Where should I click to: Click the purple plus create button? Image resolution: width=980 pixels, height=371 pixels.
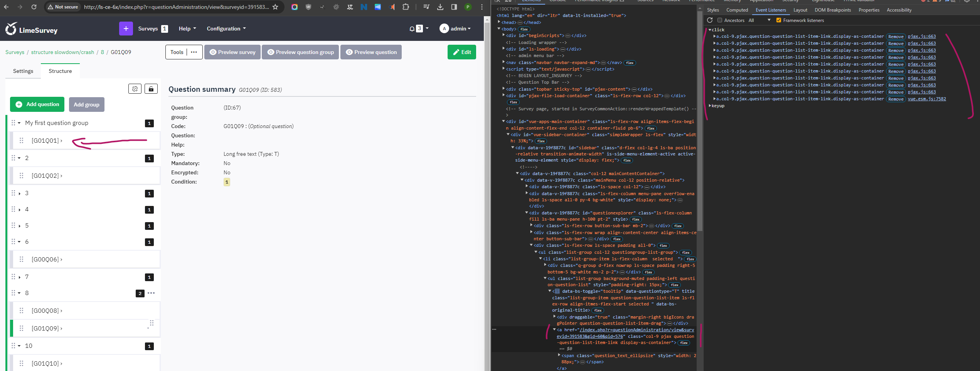tap(126, 29)
